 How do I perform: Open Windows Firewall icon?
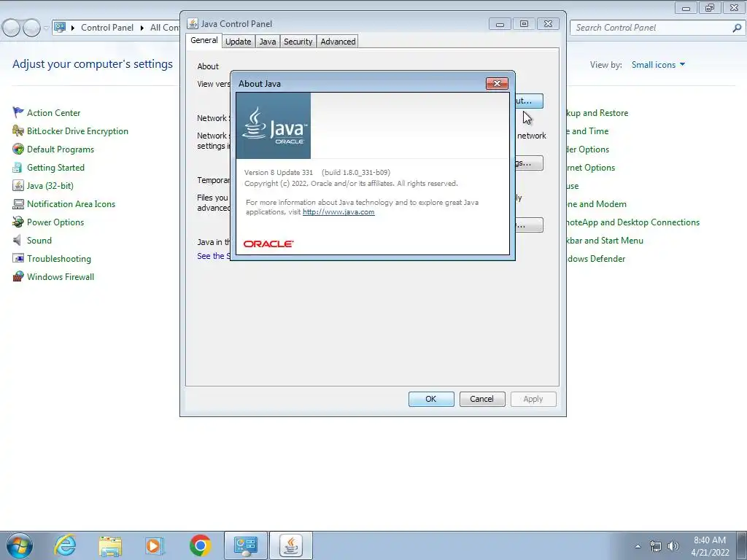[x=18, y=276]
